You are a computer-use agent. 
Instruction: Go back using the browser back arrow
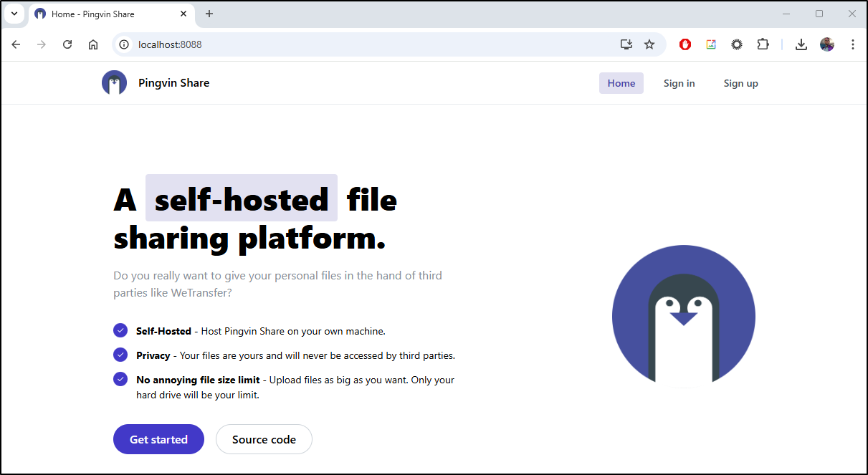pos(16,44)
